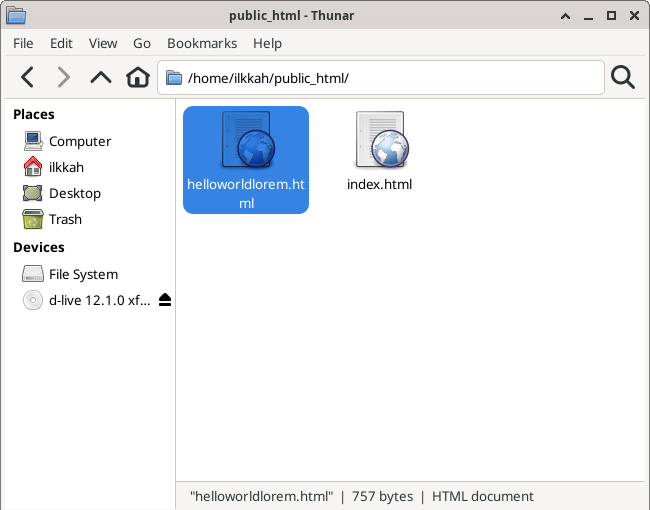Open the ilkkah home folder shortcut
Screen dimensions: 650x510
67,167
